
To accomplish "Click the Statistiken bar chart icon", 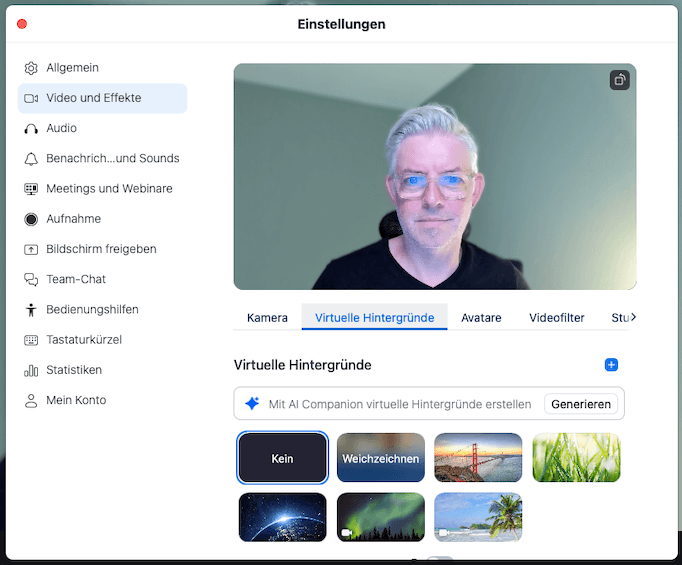I will [x=31, y=370].
